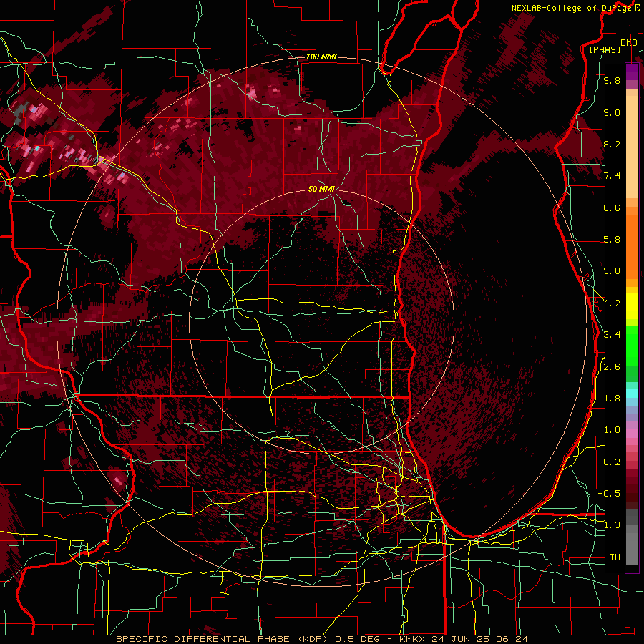Click the 50 NMI range ring label

[x=321, y=189]
